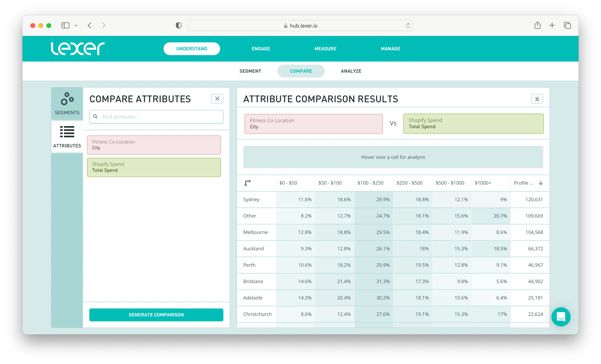Open the browser tab overview icon
The image size is (601, 364).
coord(567,25)
